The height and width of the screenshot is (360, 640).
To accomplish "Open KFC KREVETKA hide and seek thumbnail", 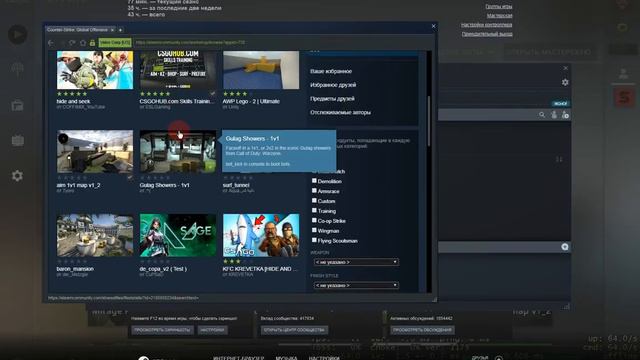I will point(261,235).
